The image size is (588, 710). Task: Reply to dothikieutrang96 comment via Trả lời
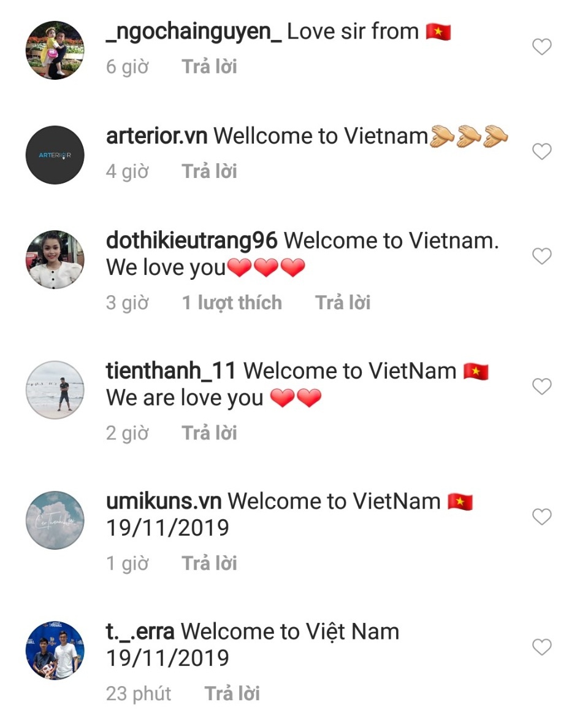[343, 303]
